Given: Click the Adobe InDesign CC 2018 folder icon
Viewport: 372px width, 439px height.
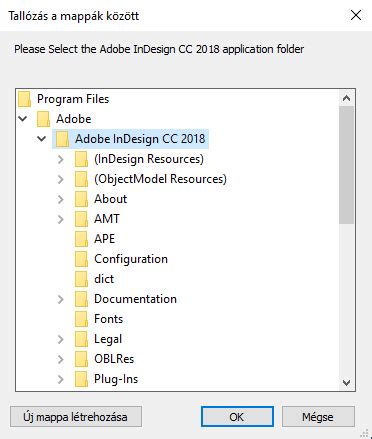Looking at the screenshot, I should click(62, 139).
